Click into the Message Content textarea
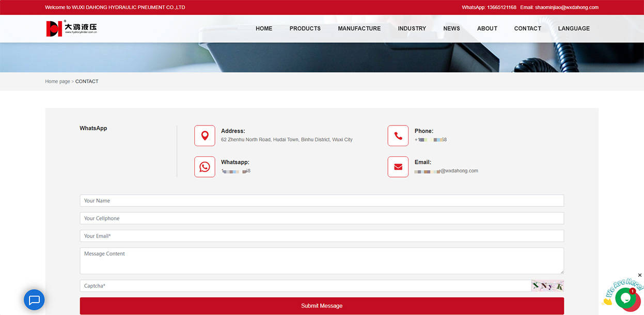The image size is (644, 315). click(x=321, y=261)
